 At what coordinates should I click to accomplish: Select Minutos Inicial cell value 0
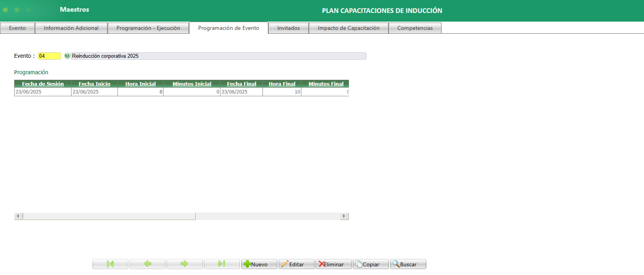(192, 92)
